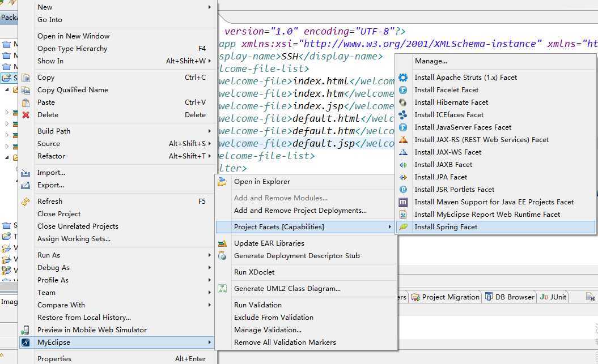The width and height of the screenshot is (598, 364).
Task: Click the red Delete icon
Action: pos(26,115)
